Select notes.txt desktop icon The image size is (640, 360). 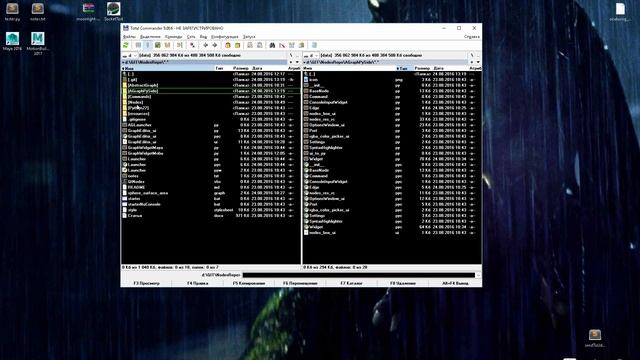38,11
